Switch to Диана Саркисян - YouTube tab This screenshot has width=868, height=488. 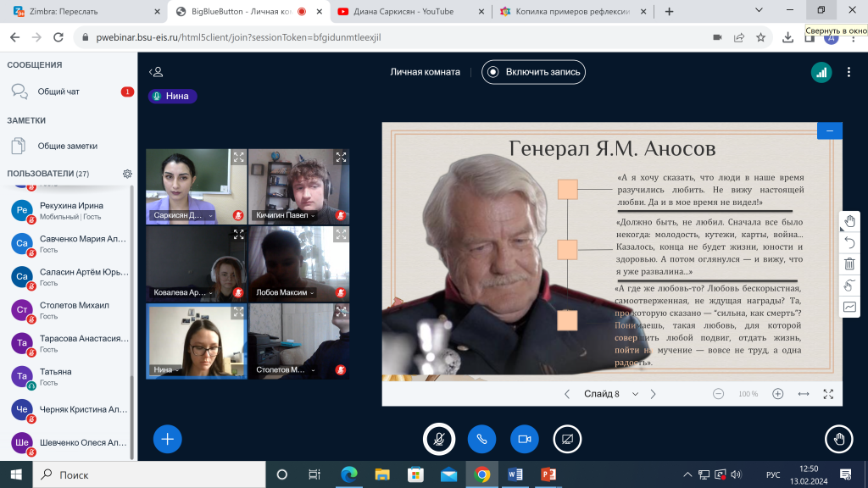pyautogui.click(x=411, y=12)
